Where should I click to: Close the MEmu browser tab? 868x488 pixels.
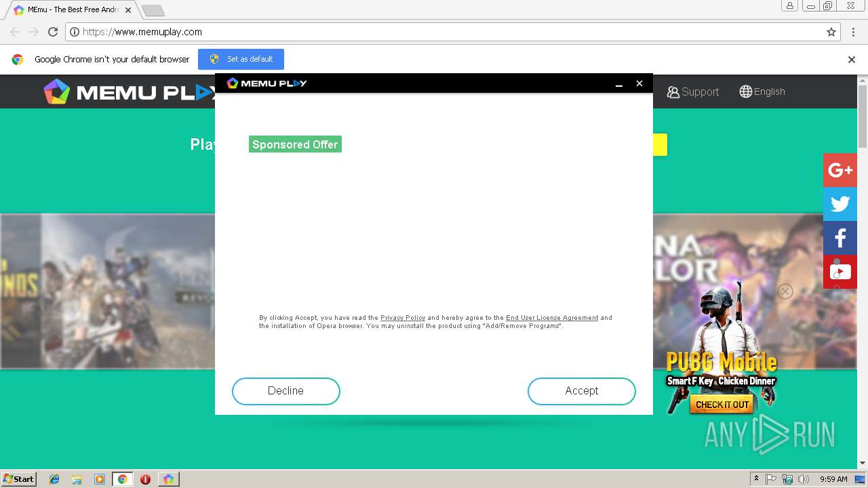click(x=128, y=10)
